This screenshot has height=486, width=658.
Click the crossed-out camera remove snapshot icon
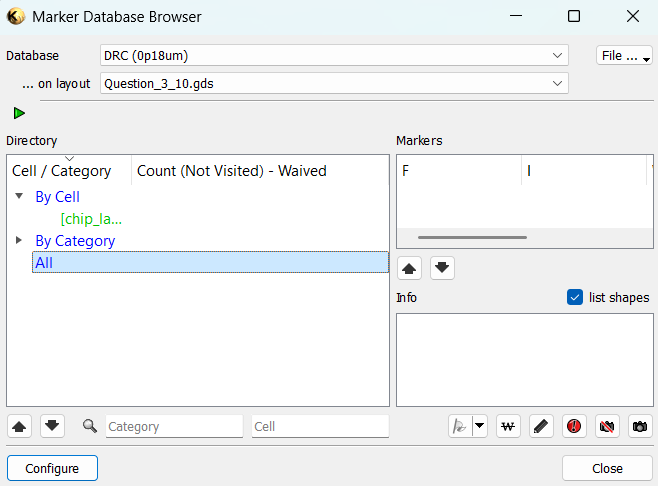[x=607, y=426]
